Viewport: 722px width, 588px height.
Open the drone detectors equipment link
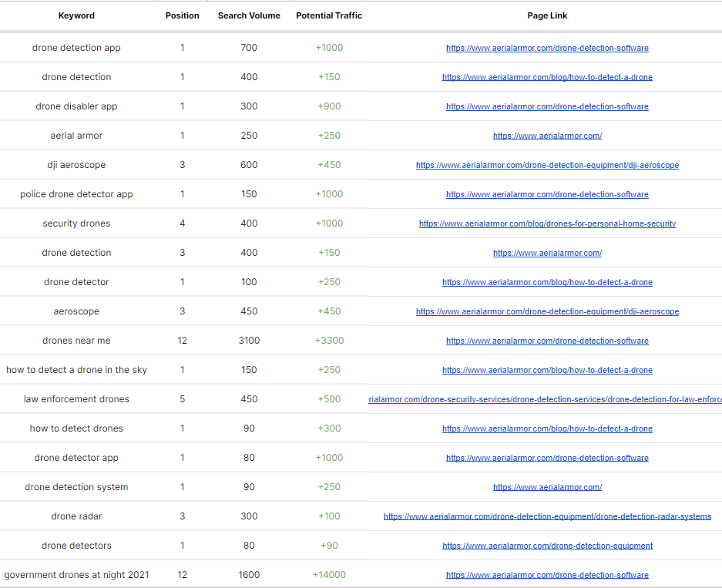[547, 546]
